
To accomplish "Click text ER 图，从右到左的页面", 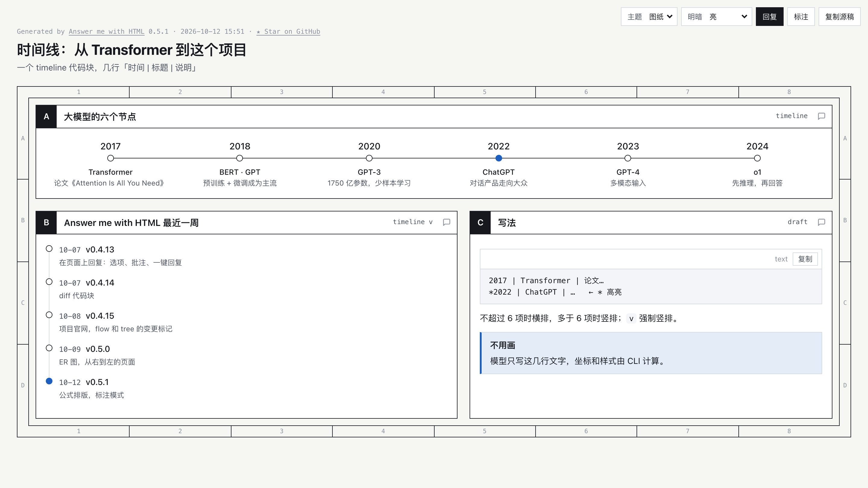I will click(97, 362).
